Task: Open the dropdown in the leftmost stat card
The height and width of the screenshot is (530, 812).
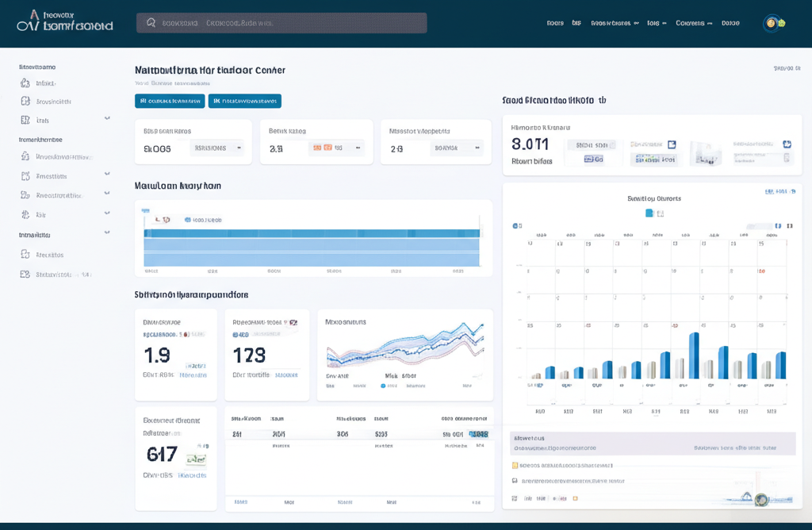Action: click(x=218, y=148)
